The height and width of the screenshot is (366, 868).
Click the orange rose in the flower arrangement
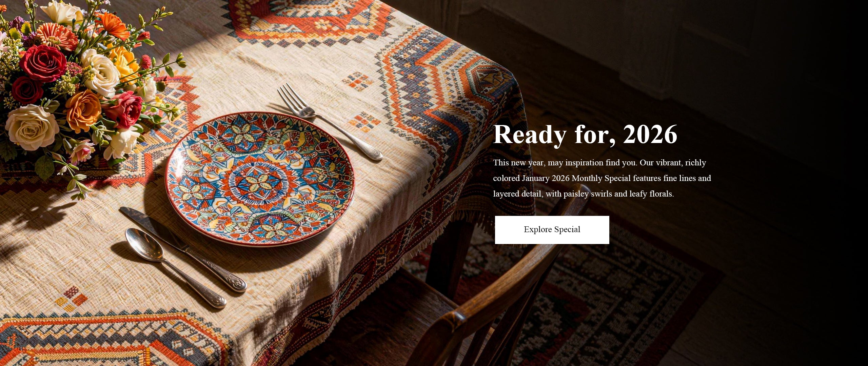tap(83, 110)
